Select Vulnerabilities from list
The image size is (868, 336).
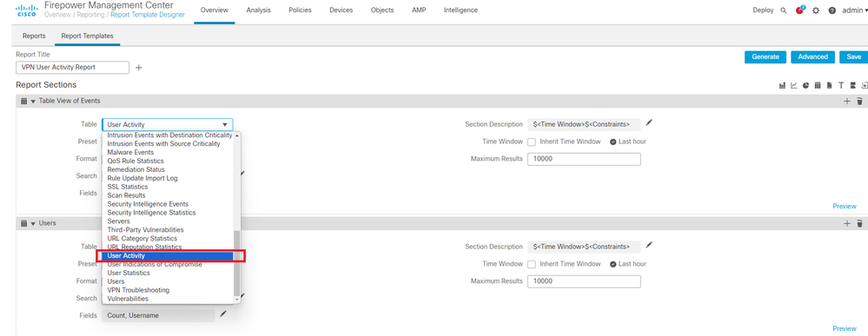[128, 299]
